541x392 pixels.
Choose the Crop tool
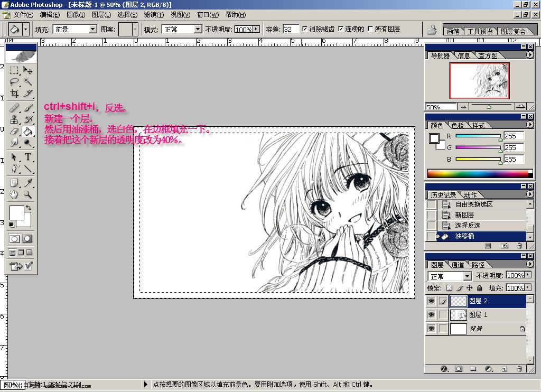tap(14, 93)
